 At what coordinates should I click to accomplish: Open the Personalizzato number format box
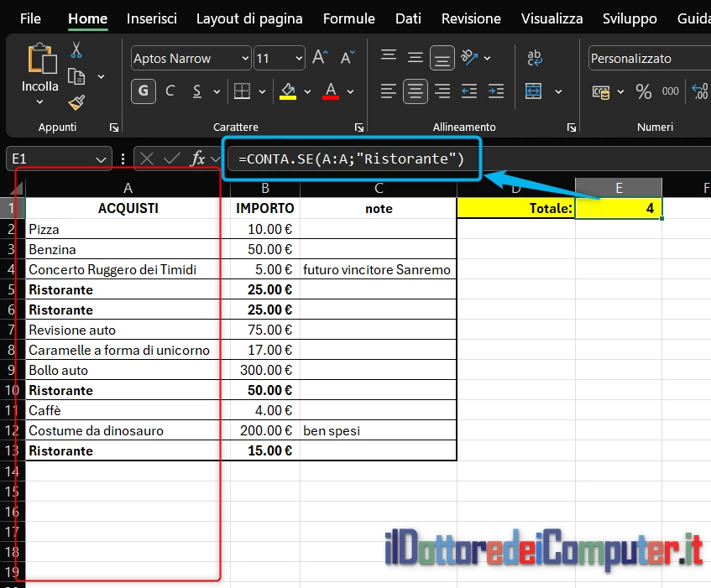click(x=650, y=59)
